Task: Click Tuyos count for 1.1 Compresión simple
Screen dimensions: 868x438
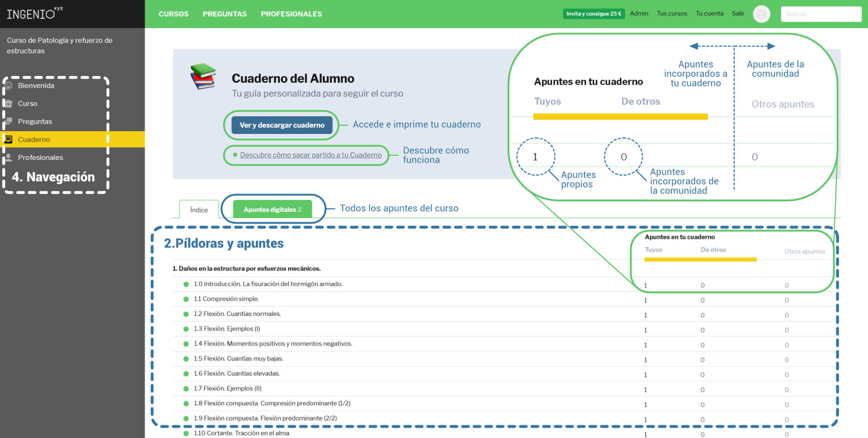Action: click(646, 300)
